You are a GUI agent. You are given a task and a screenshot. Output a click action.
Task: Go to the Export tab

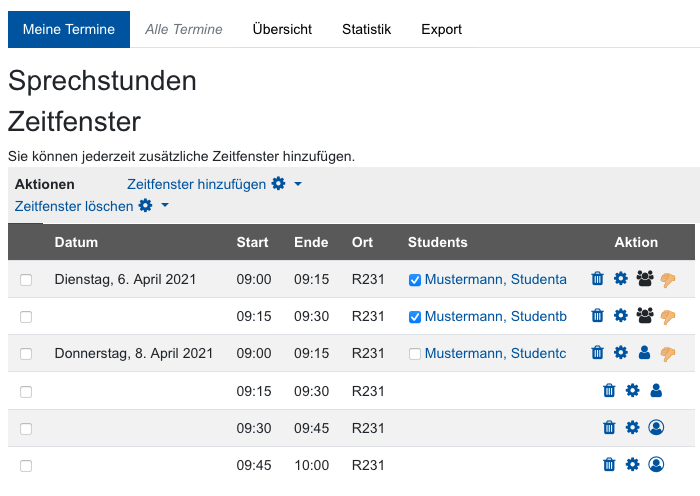(441, 29)
